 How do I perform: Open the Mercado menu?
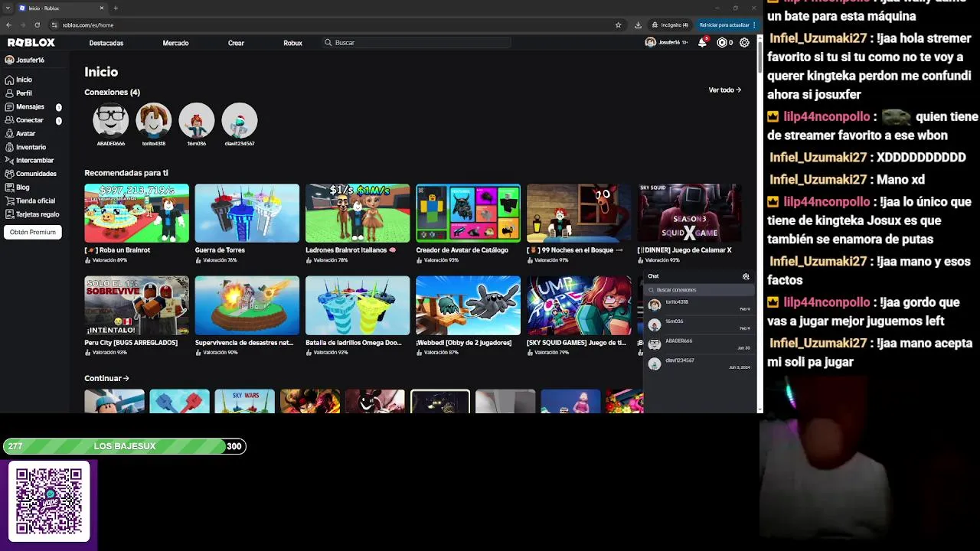click(175, 43)
